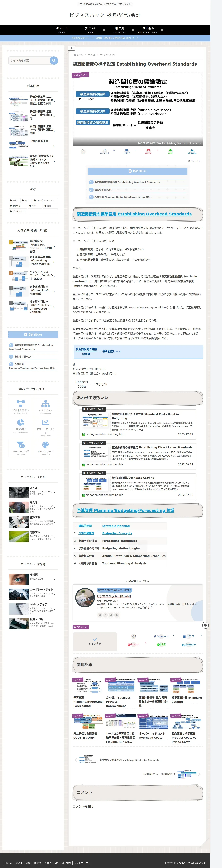
Task: Share on LinkedIn below the featured image
Action: (x=192, y=152)
